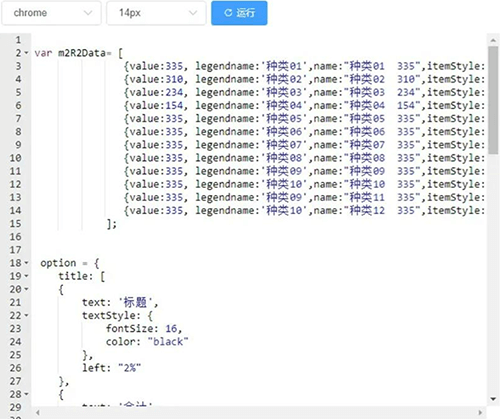Click the horizontal scrollbar track

[259, 413]
